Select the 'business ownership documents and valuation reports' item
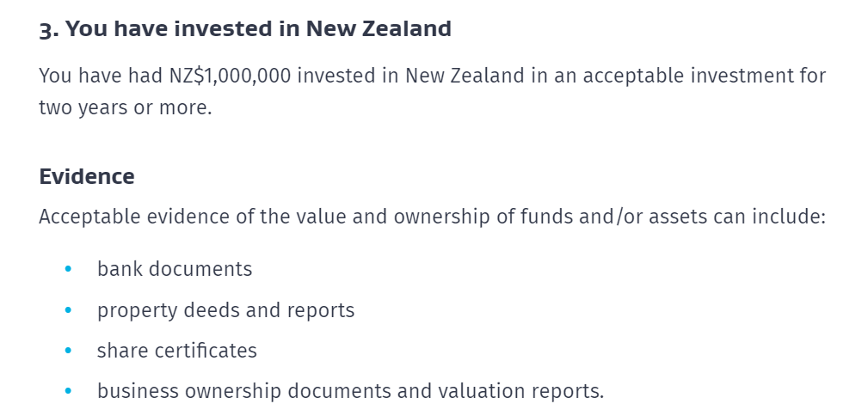Screen dimensions: 868x416 (350, 392)
